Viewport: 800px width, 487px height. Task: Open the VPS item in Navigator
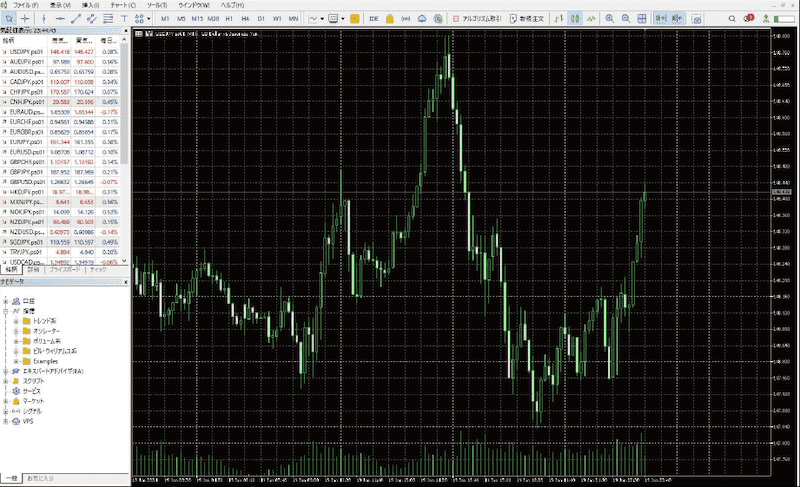[29, 420]
